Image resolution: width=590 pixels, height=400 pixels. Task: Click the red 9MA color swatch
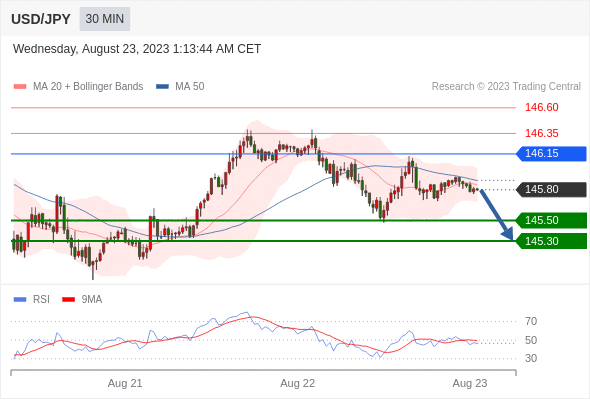click(68, 300)
